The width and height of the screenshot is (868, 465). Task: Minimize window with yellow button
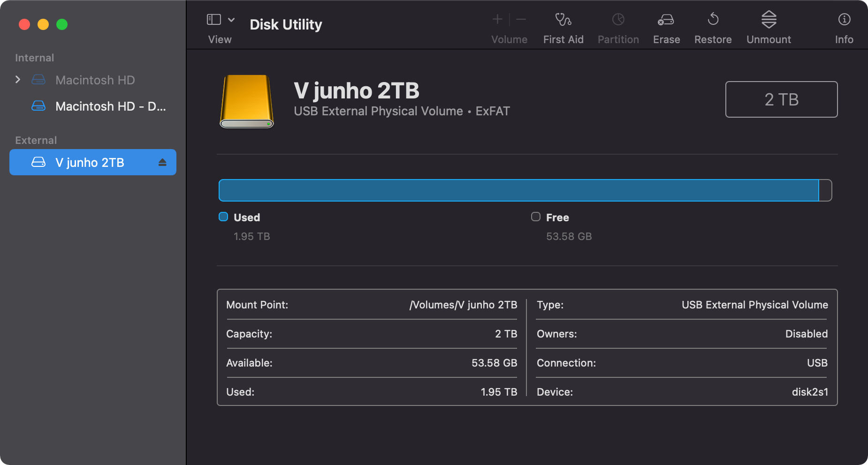[43, 24]
